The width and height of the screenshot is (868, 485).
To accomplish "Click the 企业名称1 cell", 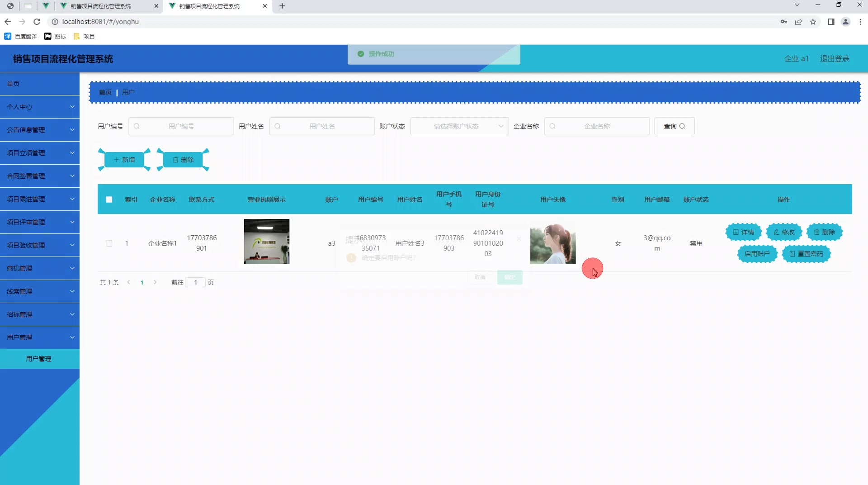I will tap(163, 243).
